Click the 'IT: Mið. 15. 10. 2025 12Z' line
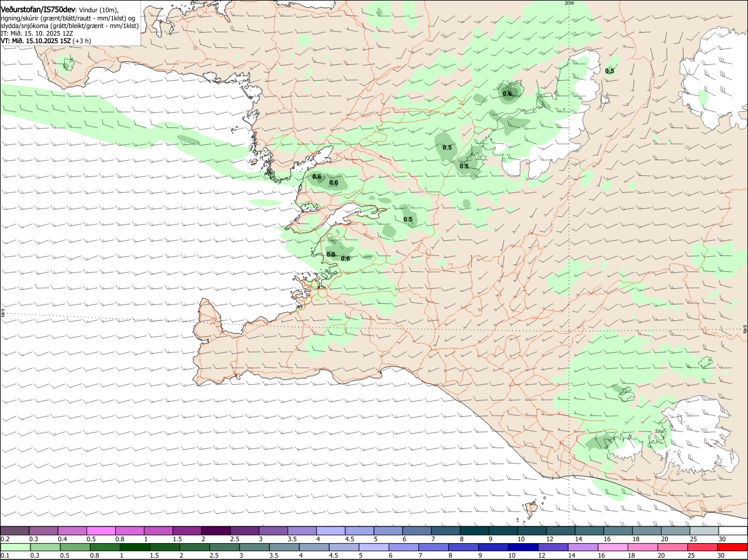Viewport: 748px width, 560px height. (x=37, y=33)
